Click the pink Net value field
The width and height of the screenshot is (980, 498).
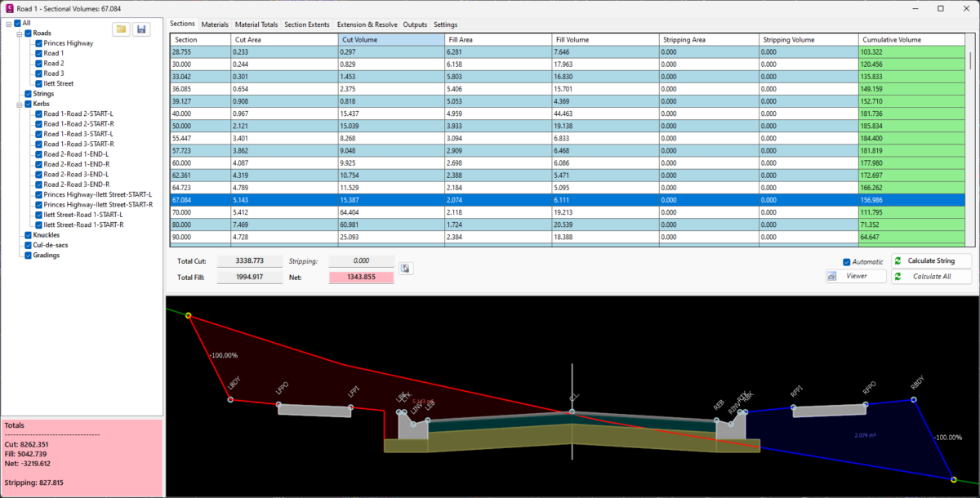click(x=361, y=278)
